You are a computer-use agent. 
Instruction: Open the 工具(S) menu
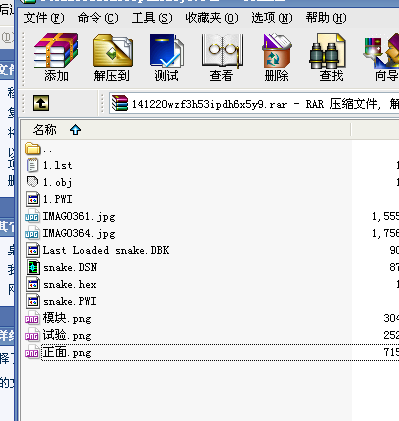click(152, 18)
